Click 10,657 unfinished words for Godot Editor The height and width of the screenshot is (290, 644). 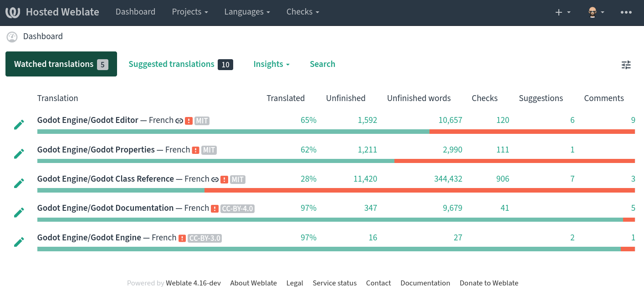point(450,120)
